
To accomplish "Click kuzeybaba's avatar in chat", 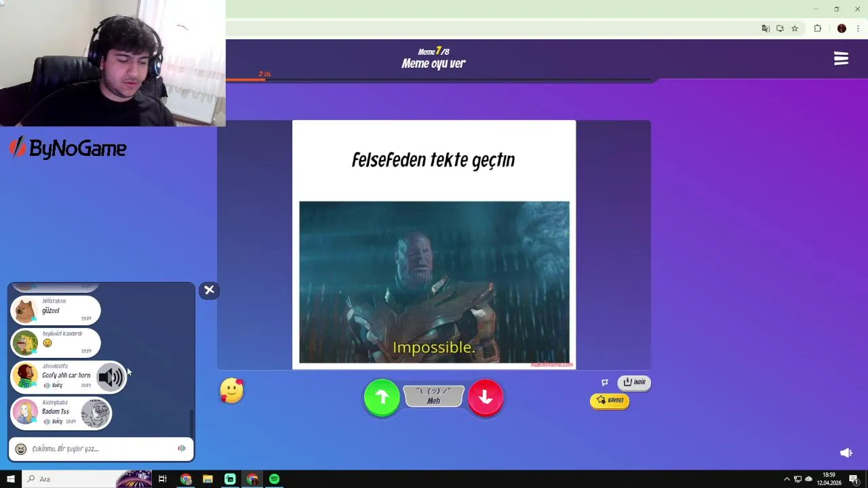I will click(x=26, y=412).
